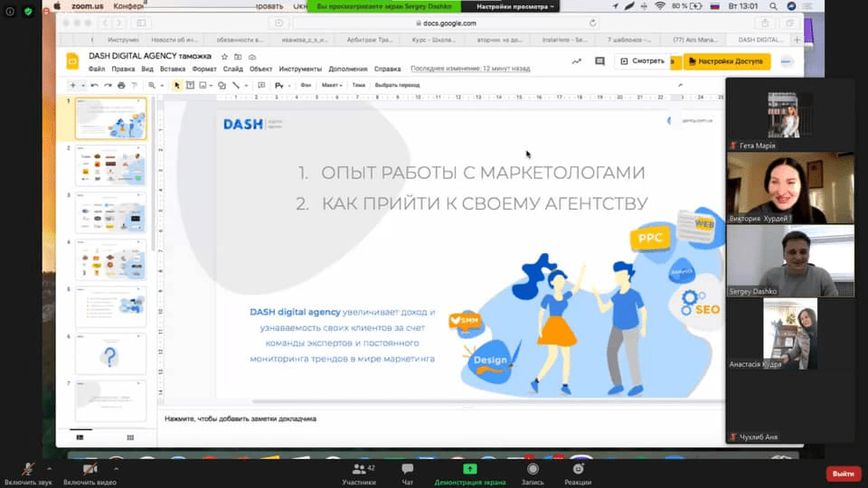Open the insert image dropdown arrow
Viewport: 868px width, 488px height.
[x=212, y=86]
